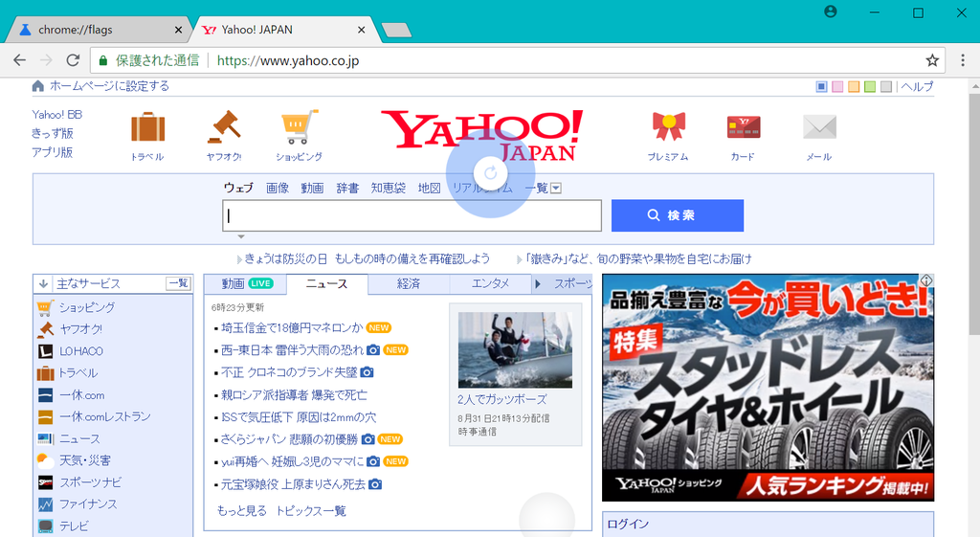Select the gray theme color swatch
This screenshot has height=537, width=980.
point(886,87)
